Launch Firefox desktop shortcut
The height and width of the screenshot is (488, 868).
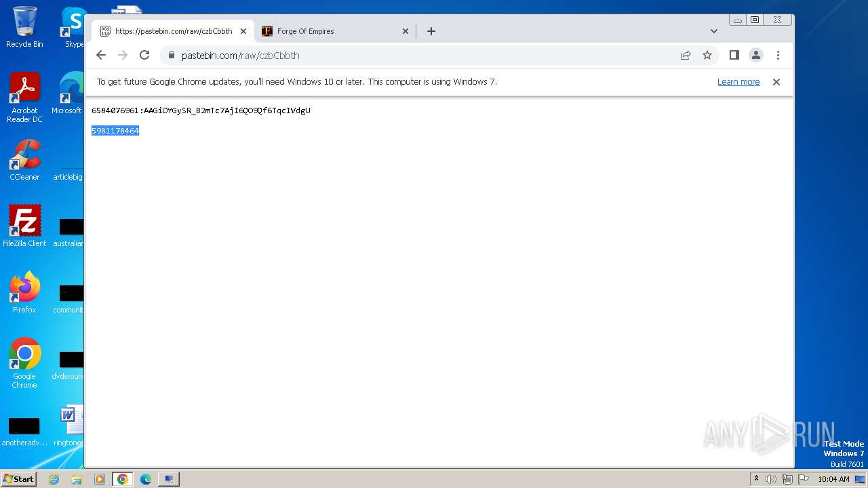[x=24, y=293]
